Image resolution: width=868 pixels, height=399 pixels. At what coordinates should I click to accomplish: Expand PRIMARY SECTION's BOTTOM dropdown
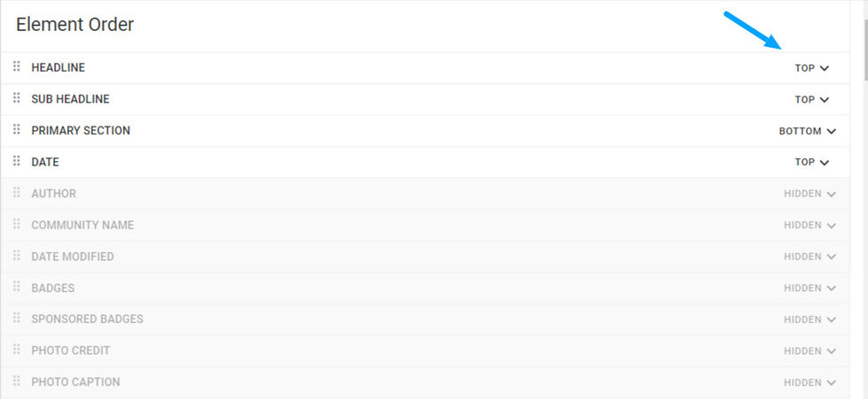(807, 131)
